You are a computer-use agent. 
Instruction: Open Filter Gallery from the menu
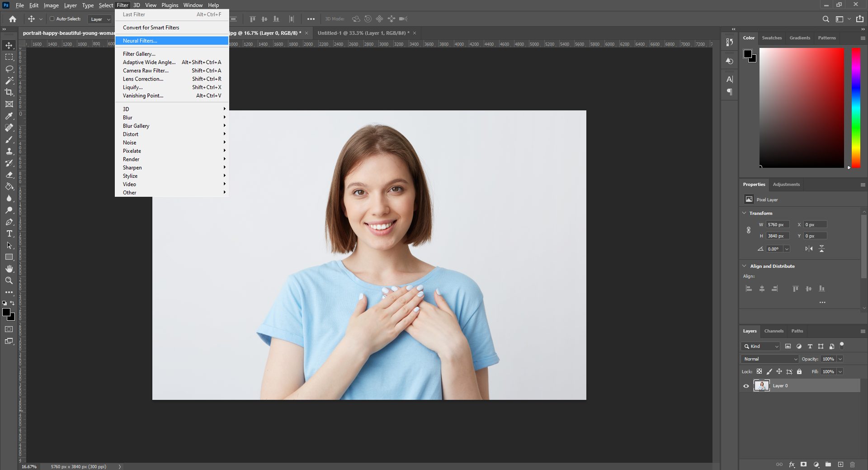pyautogui.click(x=139, y=54)
